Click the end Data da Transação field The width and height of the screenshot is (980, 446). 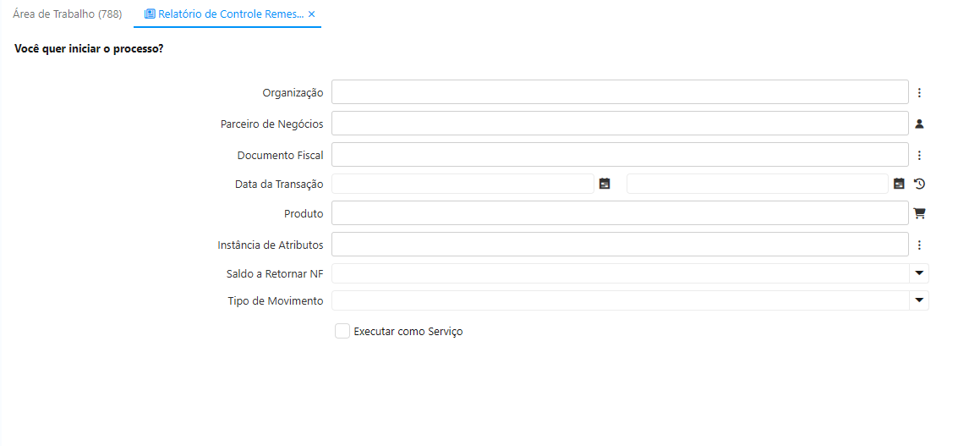(x=757, y=184)
